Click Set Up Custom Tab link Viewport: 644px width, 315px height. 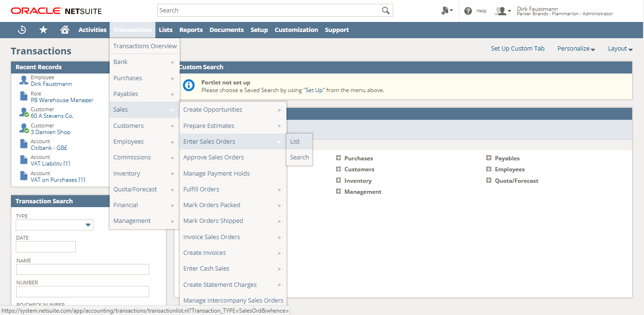(518, 49)
